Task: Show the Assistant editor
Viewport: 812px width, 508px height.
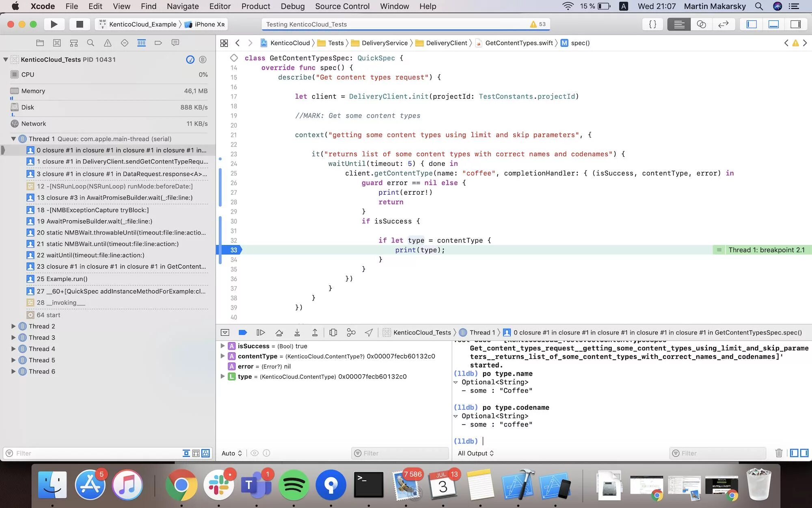Action: [701, 24]
